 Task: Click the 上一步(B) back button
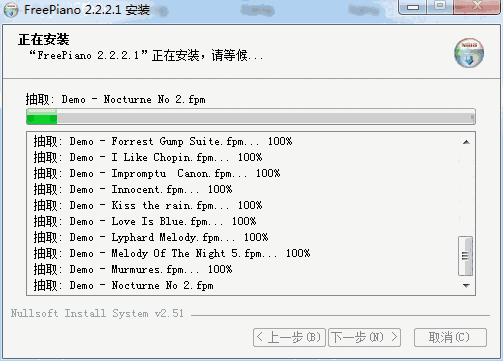(x=289, y=337)
